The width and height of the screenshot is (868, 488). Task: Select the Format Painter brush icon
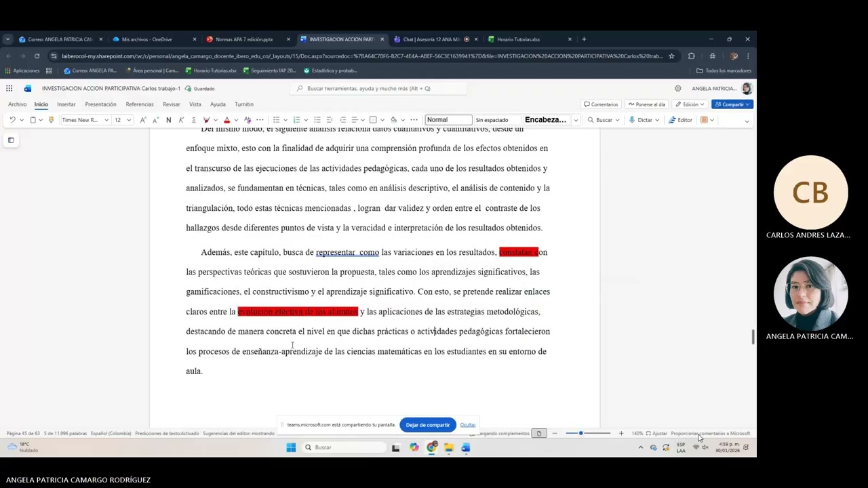point(51,120)
